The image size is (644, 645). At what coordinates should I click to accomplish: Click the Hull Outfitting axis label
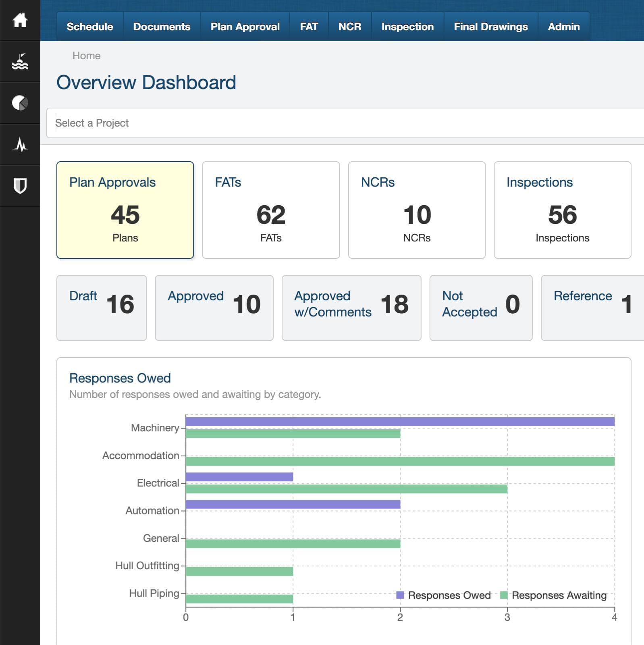coord(147,566)
